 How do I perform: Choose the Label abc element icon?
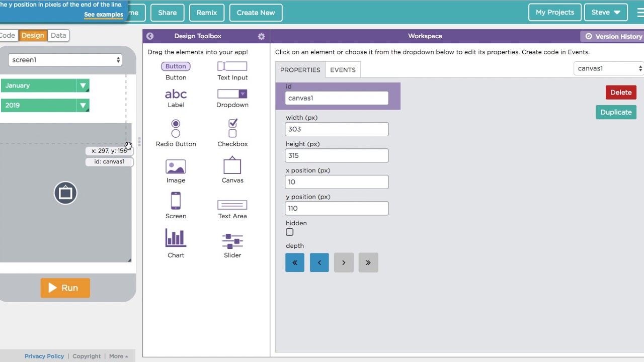pyautogui.click(x=176, y=94)
